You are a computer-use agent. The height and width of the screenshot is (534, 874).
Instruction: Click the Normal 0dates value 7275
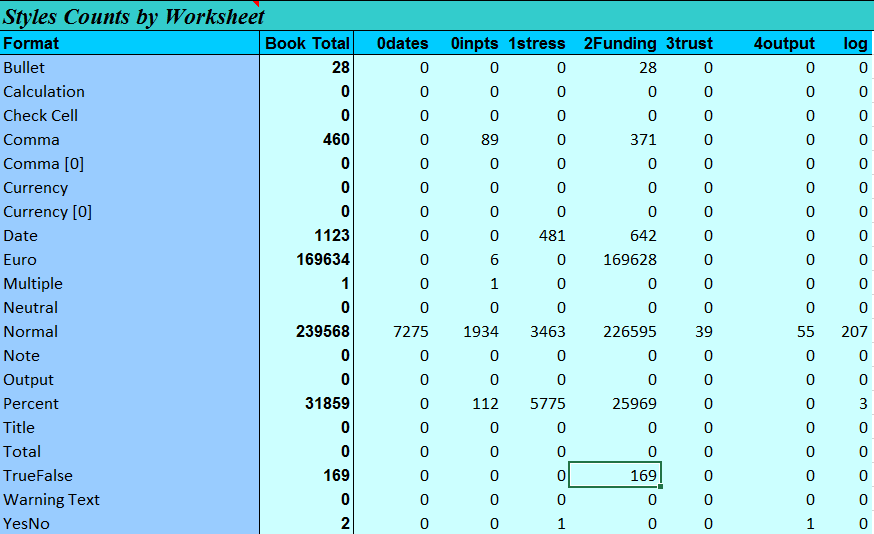point(410,332)
